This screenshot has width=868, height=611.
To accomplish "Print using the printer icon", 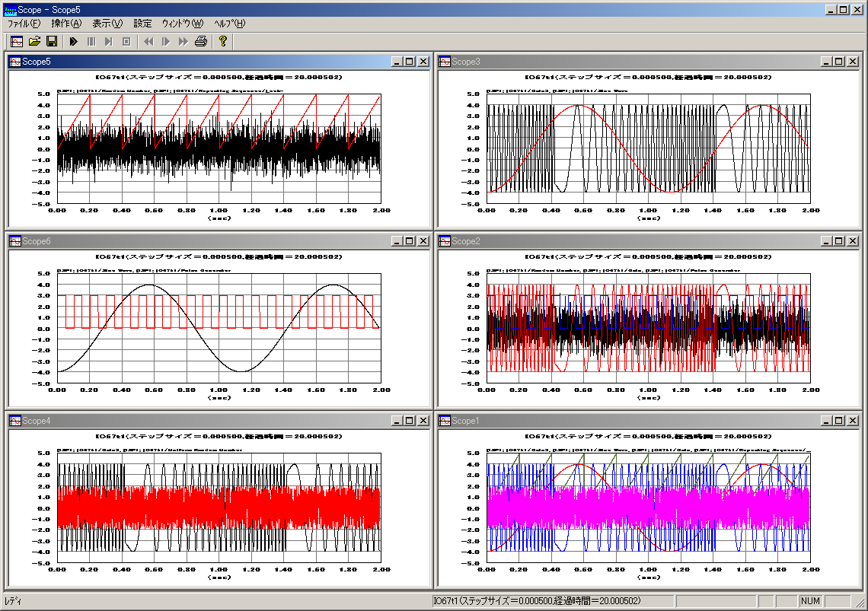I will point(200,41).
